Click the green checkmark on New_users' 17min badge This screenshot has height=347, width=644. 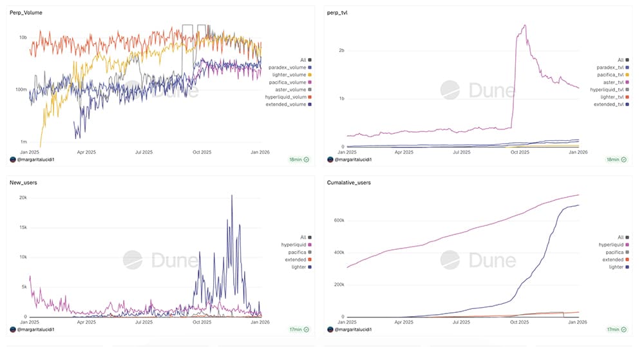click(307, 330)
